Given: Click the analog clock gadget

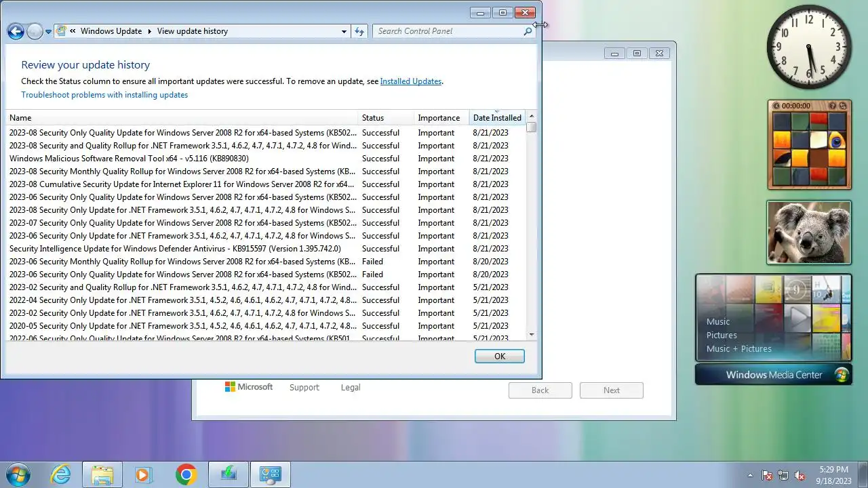Looking at the screenshot, I should pyautogui.click(x=809, y=47).
